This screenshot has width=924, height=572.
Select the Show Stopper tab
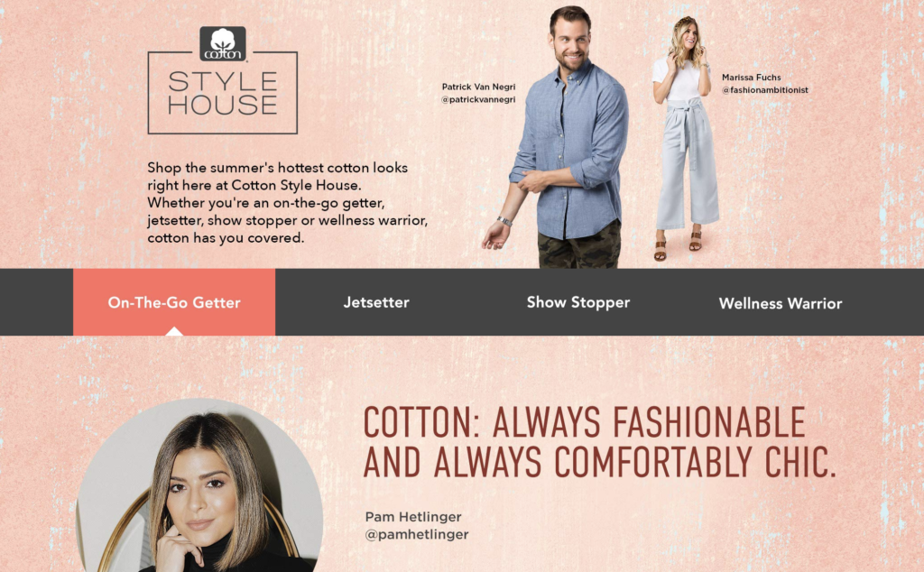pyautogui.click(x=578, y=302)
